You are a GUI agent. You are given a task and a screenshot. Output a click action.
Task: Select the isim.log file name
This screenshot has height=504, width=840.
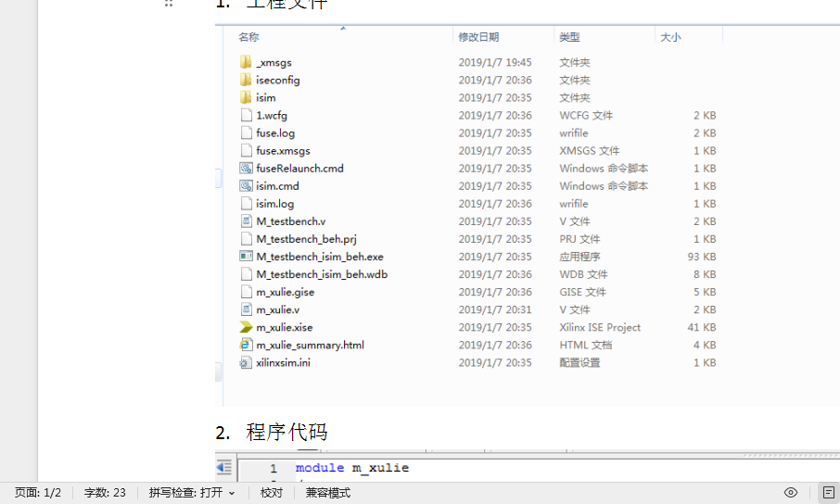tap(274, 204)
